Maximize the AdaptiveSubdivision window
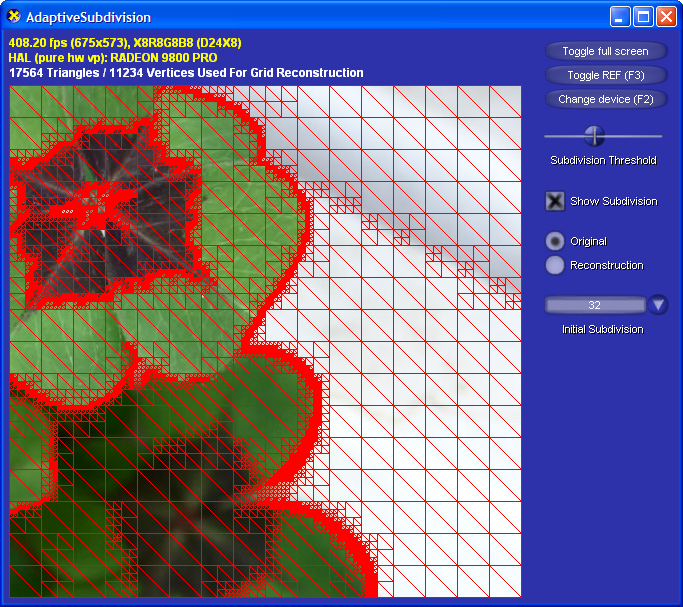 tap(643, 17)
